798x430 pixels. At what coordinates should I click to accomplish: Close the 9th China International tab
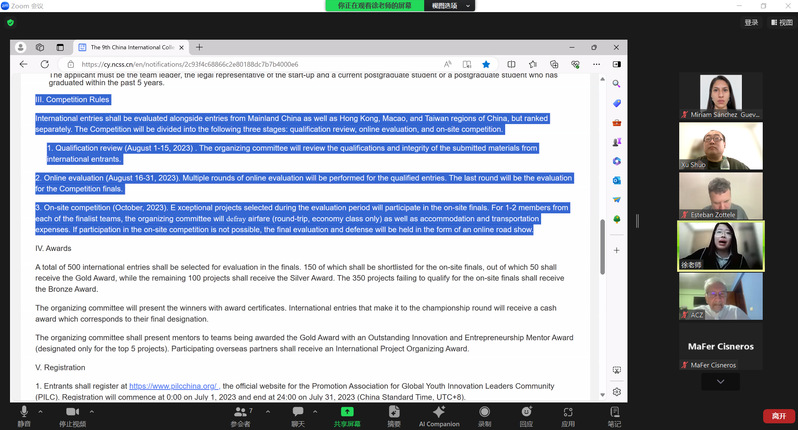click(181, 47)
